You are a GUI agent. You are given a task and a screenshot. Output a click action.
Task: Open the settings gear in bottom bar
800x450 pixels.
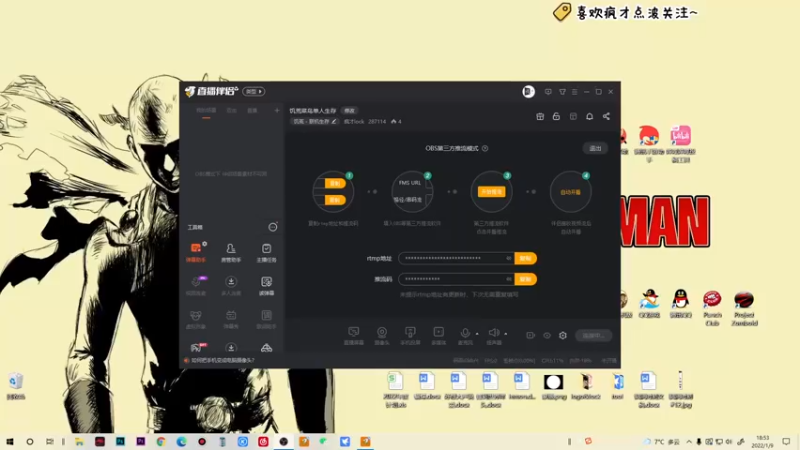(x=563, y=335)
